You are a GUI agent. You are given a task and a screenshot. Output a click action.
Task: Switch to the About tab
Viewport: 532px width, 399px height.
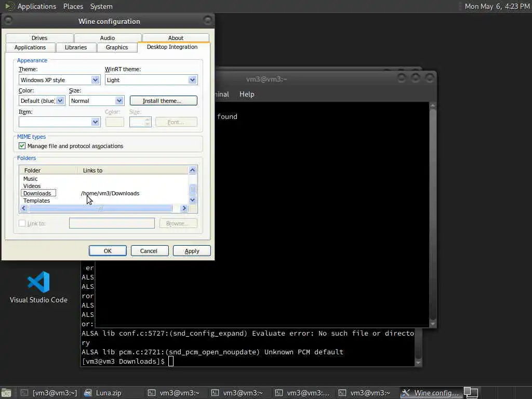pyautogui.click(x=176, y=38)
